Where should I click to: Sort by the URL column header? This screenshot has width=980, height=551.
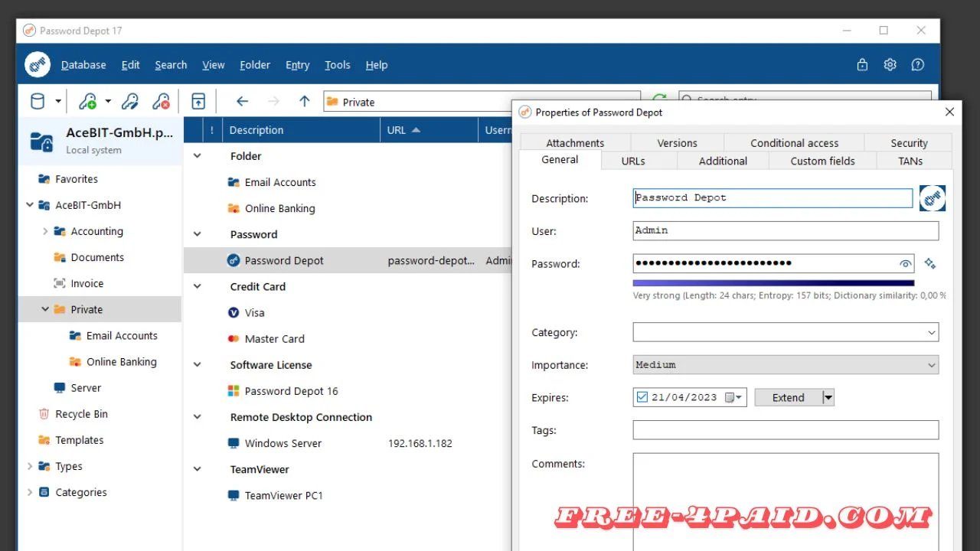429,130
